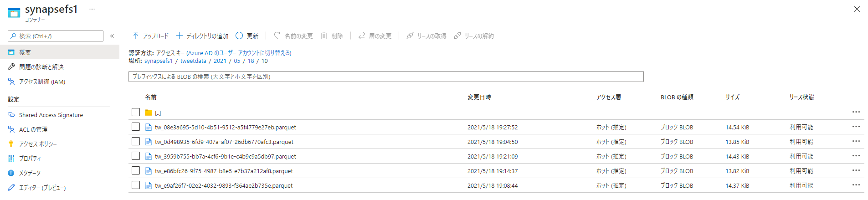
Task: Open ellipsis menu for tw_e9af26f7 row
Action: click(856, 185)
